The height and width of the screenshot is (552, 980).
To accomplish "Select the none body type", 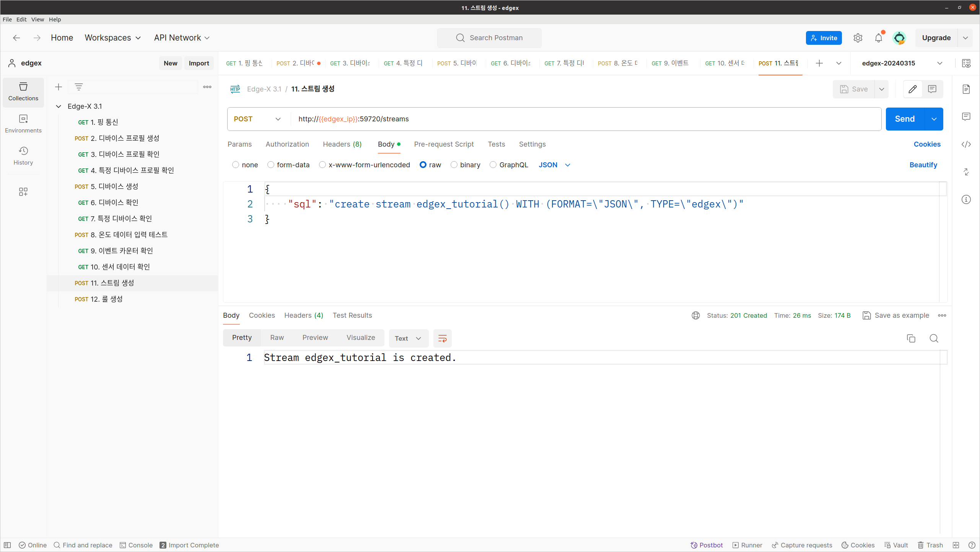I will pyautogui.click(x=236, y=165).
